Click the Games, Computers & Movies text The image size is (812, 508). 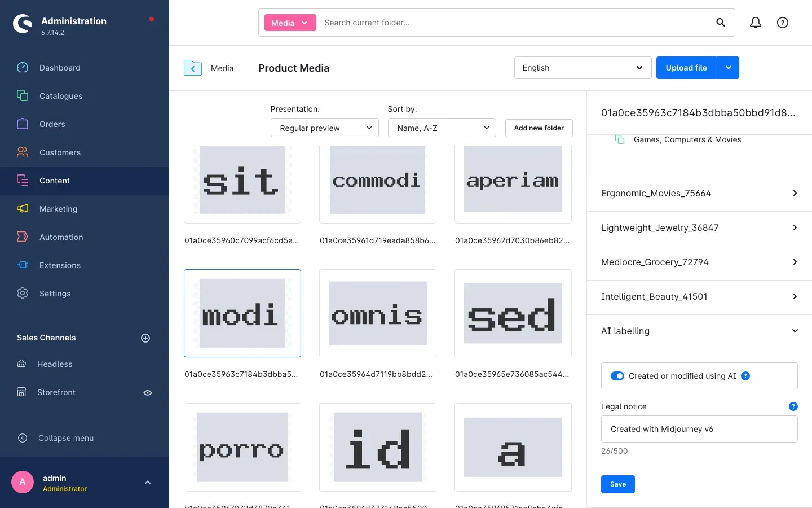[687, 139]
